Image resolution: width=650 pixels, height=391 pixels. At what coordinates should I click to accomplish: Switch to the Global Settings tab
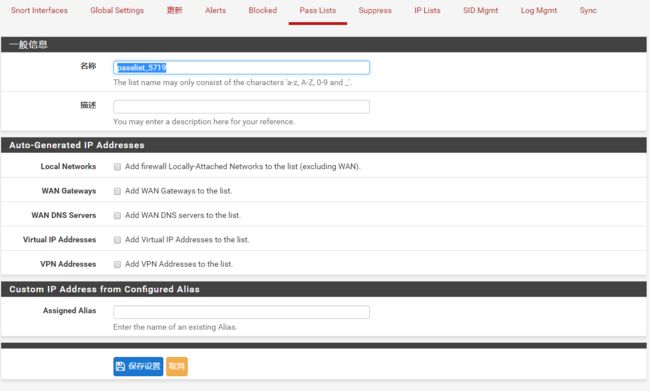(117, 10)
